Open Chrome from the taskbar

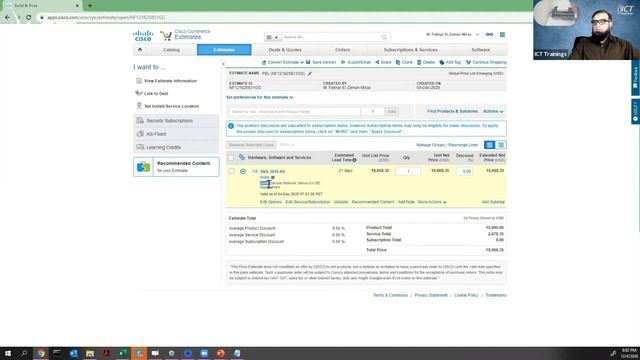pyautogui.click(x=41, y=353)
